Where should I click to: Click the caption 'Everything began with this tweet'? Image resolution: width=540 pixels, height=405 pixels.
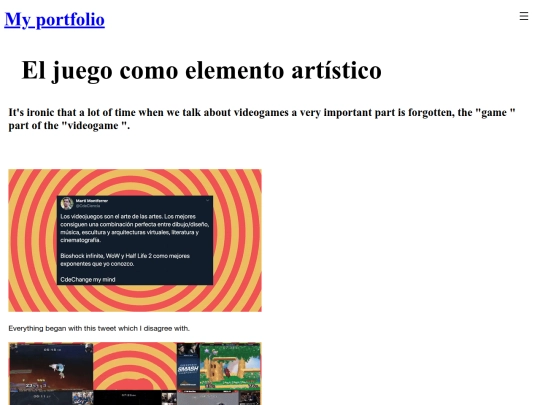(x=99, y=329)
